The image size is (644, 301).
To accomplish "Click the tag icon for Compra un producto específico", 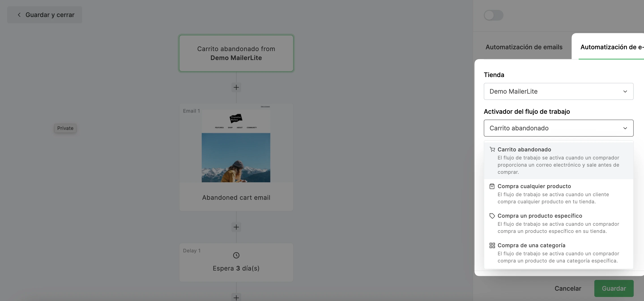I will coord(492,216).
